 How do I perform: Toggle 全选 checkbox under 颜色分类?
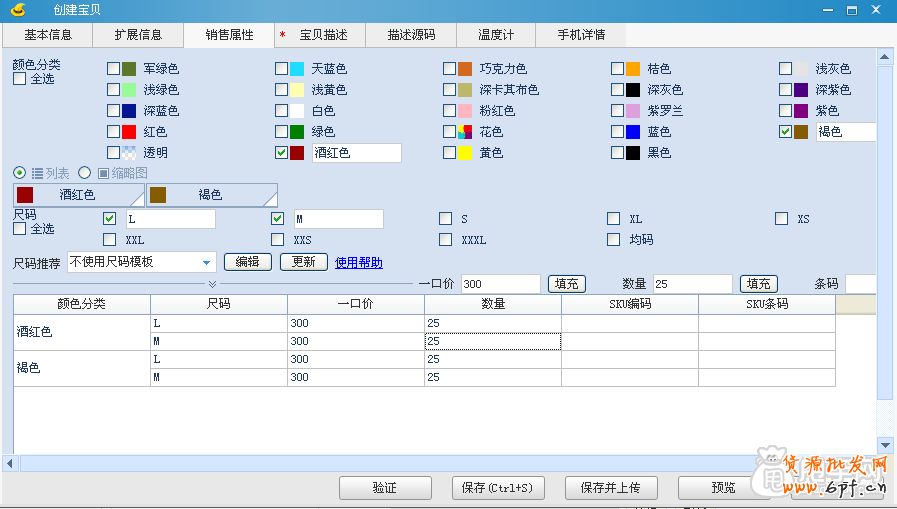coord(20,79)
